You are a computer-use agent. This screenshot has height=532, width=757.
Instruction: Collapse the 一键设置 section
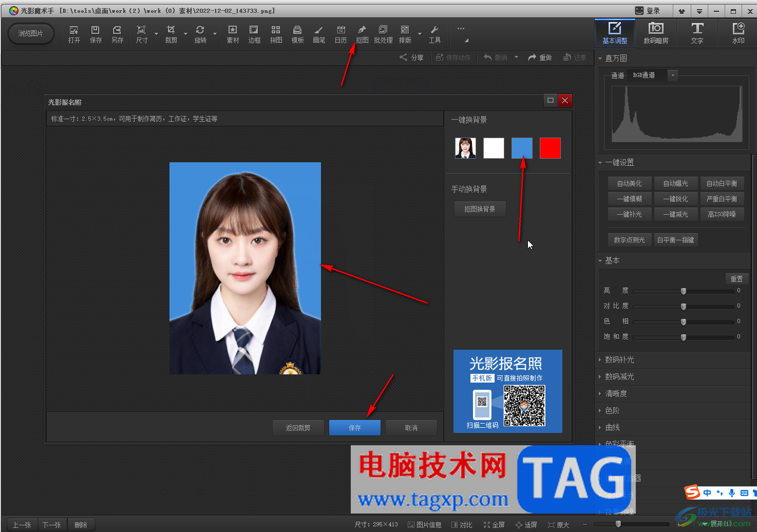(x=619, y=163)
